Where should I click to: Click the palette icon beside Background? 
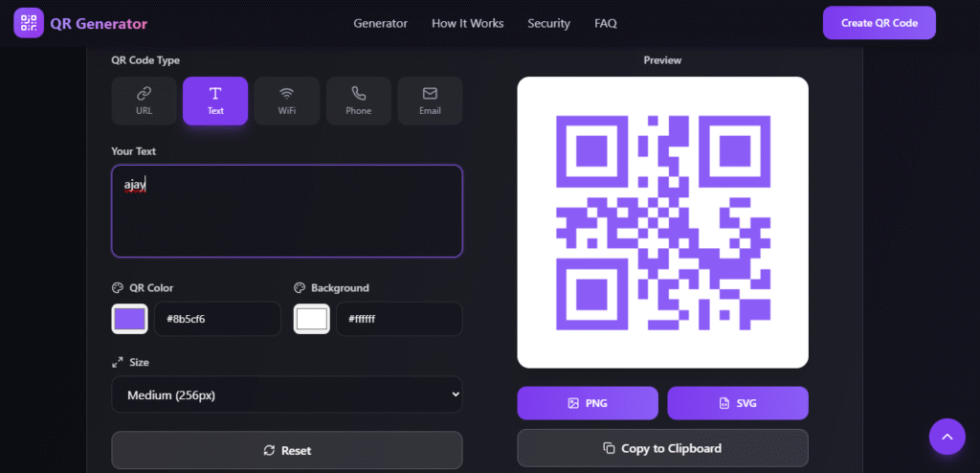coord(300,288)
